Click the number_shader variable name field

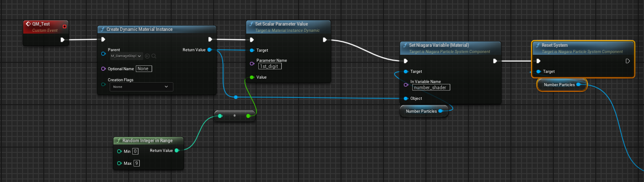click(430, 87)
